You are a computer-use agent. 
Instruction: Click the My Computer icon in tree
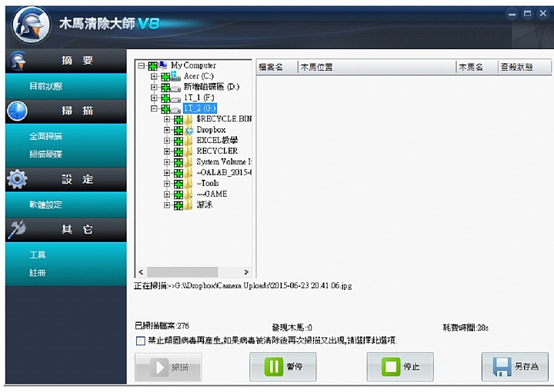pos(163,65)
